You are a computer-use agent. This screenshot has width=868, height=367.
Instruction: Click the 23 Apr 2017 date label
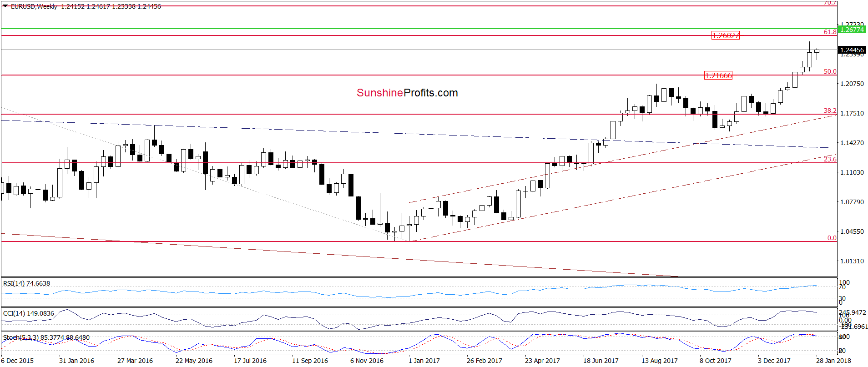pos(542,361)
